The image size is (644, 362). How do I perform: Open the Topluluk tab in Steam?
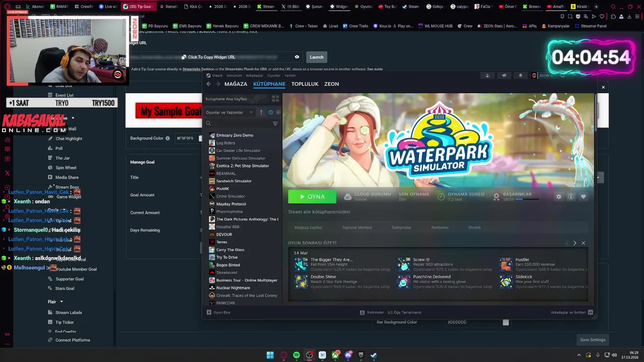pos(305,84)
